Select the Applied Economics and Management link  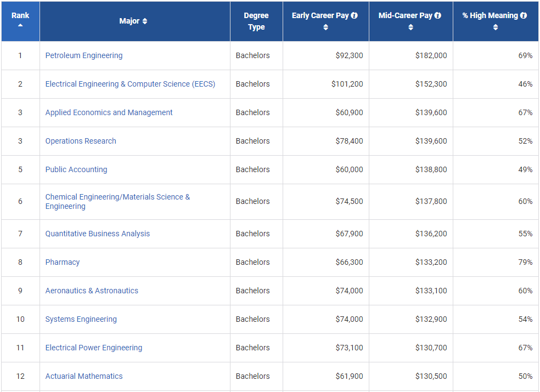[109, 112]
